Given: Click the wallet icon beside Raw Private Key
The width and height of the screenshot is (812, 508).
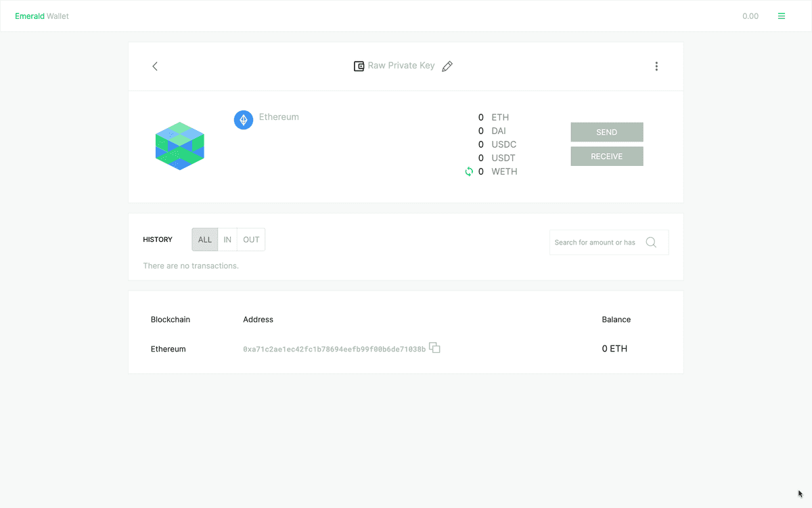Looking at the screenshot, I should tap(359, 66).
